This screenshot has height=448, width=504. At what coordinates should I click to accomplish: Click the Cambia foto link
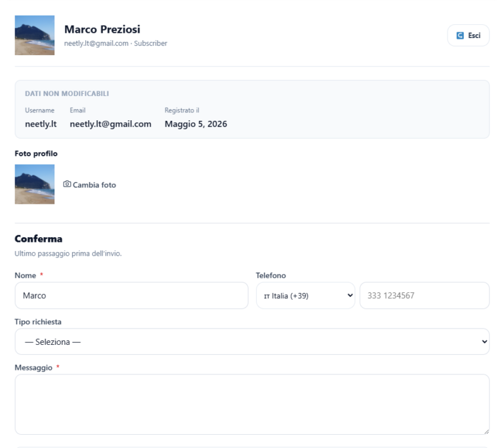click(90, 185)
